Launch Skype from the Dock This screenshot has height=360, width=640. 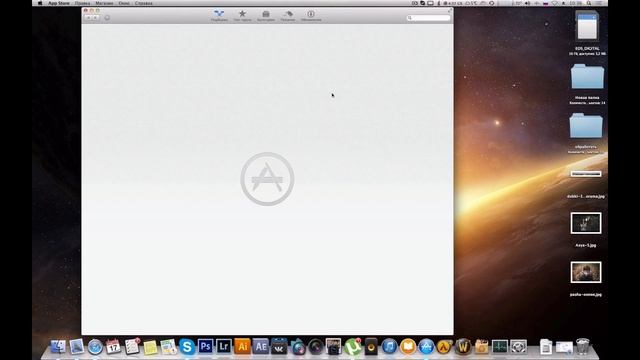point(187,347)
